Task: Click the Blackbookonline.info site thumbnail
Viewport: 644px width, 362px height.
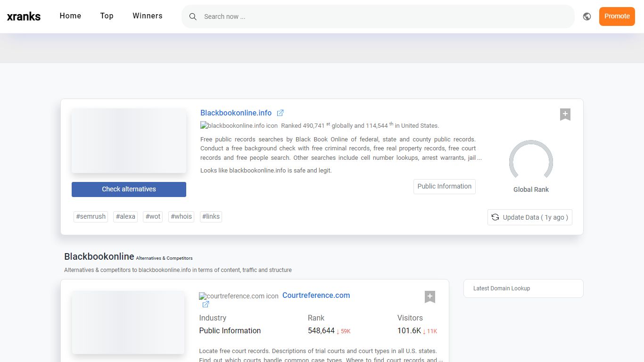Action: click(x=129, y=141)
